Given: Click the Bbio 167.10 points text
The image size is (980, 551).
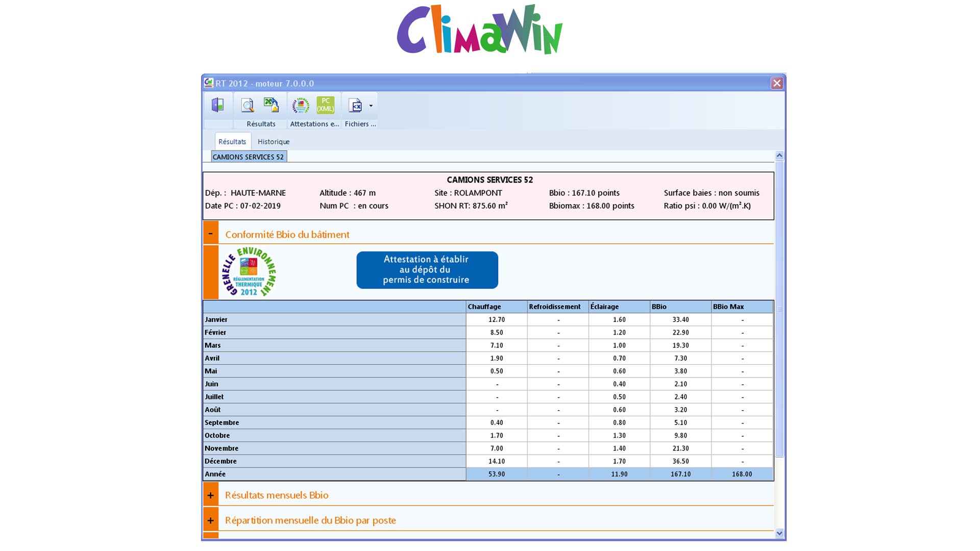Looking at the screenshot, I should (x=584, y=193).
